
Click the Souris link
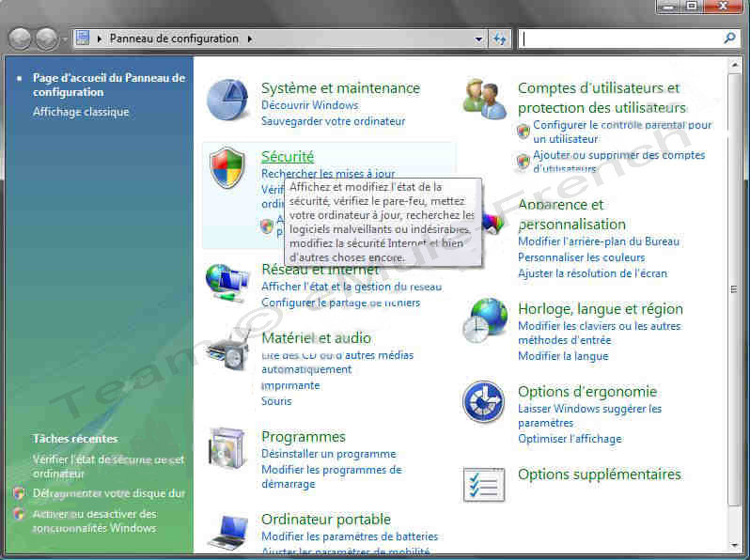pos(276,401)
